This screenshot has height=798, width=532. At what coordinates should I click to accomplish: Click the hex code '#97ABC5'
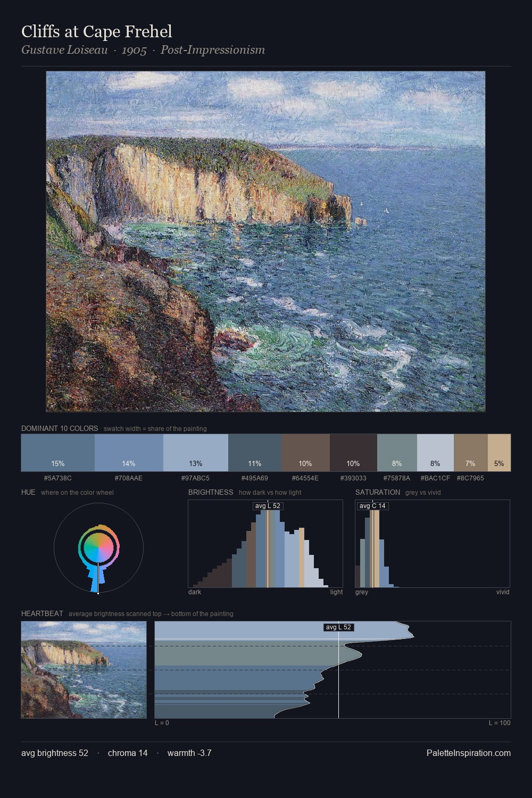click(195, 478)
